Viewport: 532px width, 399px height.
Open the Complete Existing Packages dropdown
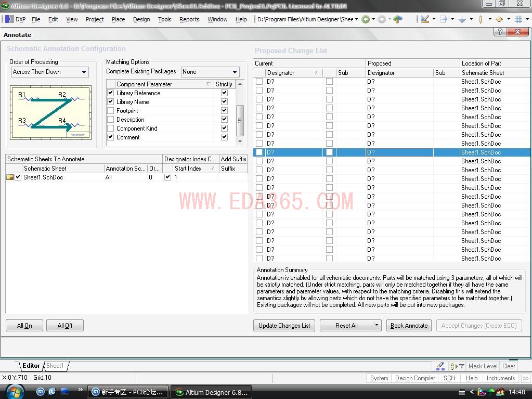[x=235, y=72]
